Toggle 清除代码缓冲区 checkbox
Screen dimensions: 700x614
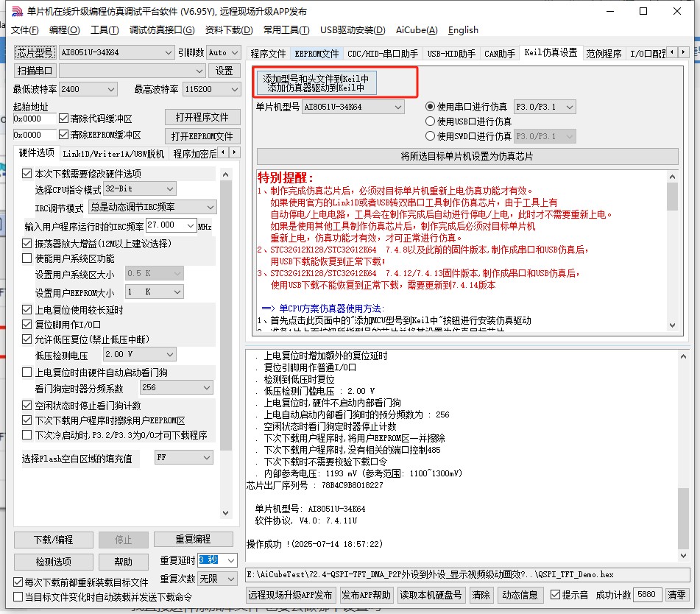63,119
